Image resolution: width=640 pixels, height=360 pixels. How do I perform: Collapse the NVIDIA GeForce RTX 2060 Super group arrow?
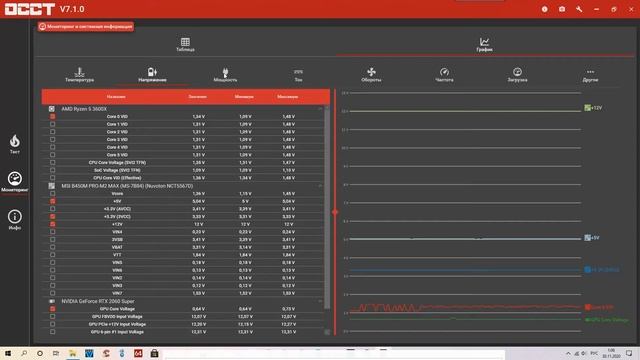click(320, 301)
